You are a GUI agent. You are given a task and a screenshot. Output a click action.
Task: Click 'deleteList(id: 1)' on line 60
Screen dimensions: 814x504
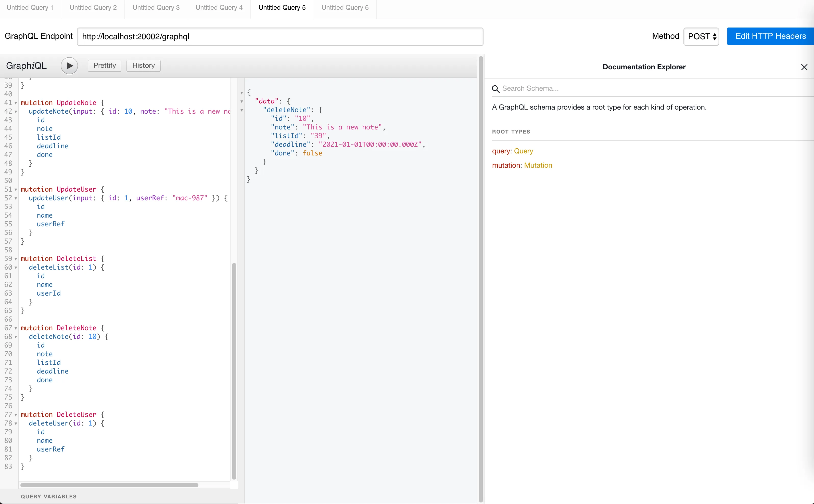(x=62, y=267)
